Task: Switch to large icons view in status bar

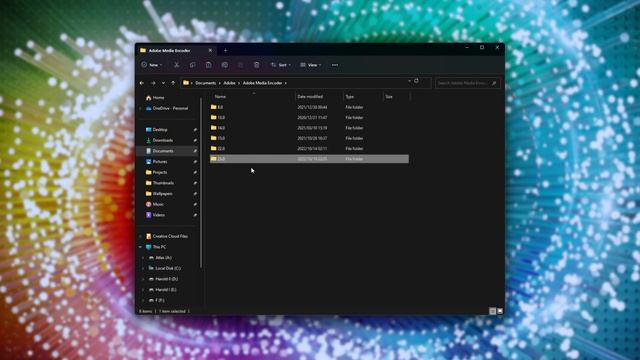Action: pyautogui.click(x=500, y=311)
